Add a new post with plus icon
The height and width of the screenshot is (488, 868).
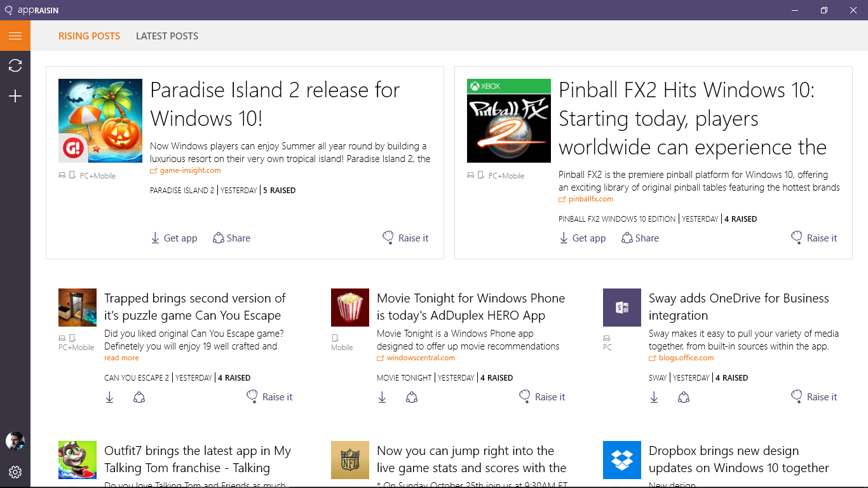(x=15, y=96)
